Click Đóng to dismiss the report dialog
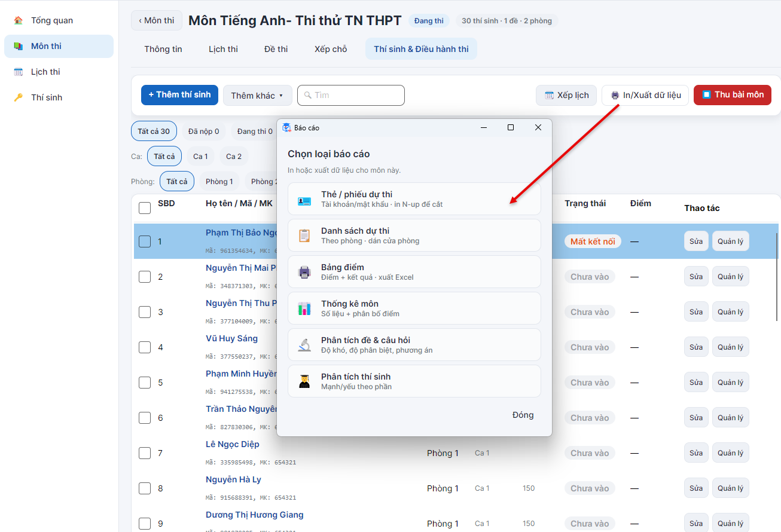Screen dimensions: 781x532 [x=523, y=415]
